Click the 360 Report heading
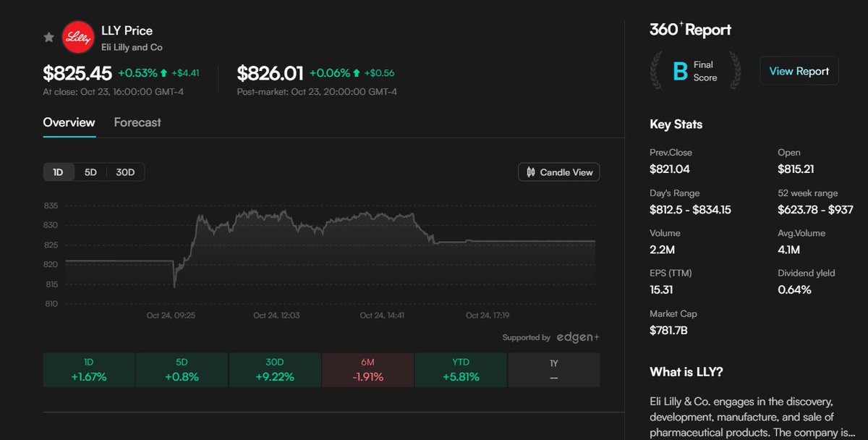The height and width of the screenshot is (440, 868). click(x=690, y=30)
